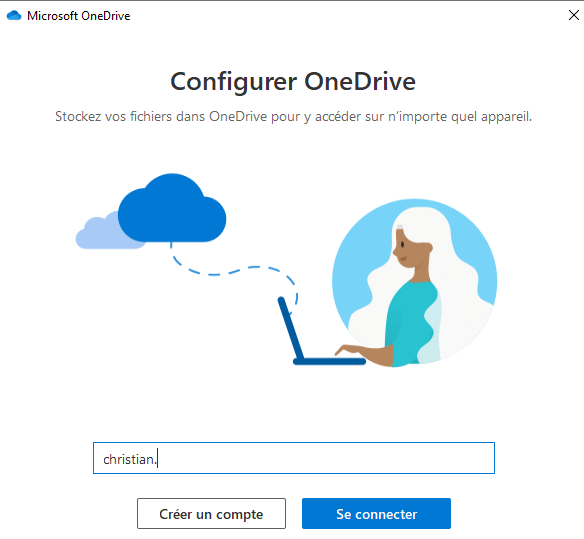
Task: Focus the email address input field
Action: [x=294, y=458]
